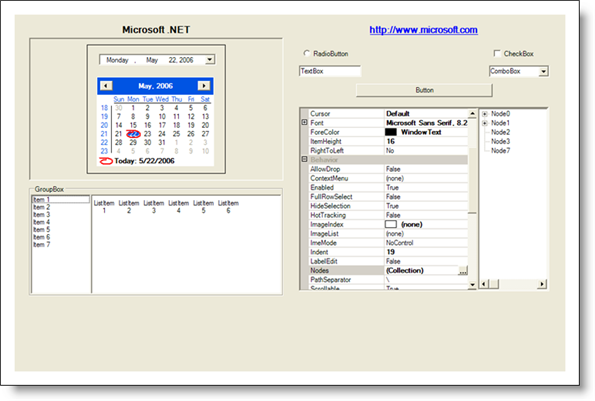Click the Nodes property name
Screen dimensions: 595x401
(320, 270)
